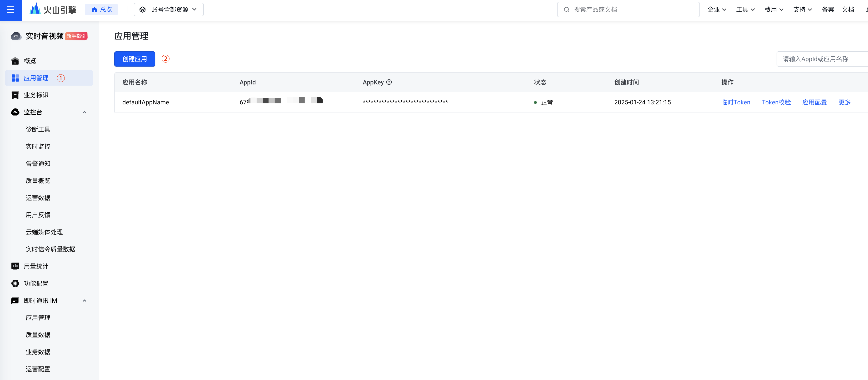Click the 概览 sidebar icon
This screenshot has height=380, width=868.
coord(15,61)
